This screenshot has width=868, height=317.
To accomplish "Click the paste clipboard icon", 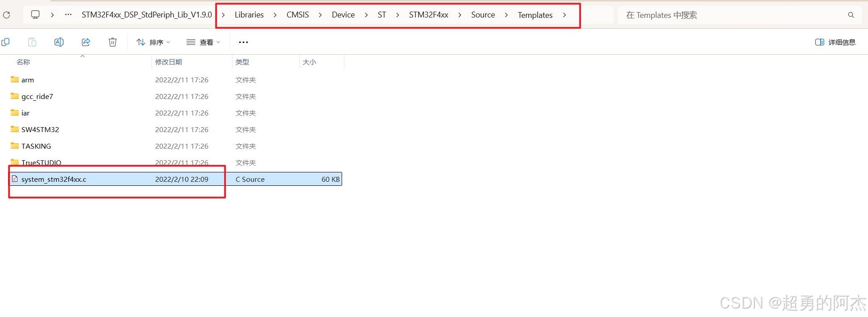I will click(x=32, y=42).
